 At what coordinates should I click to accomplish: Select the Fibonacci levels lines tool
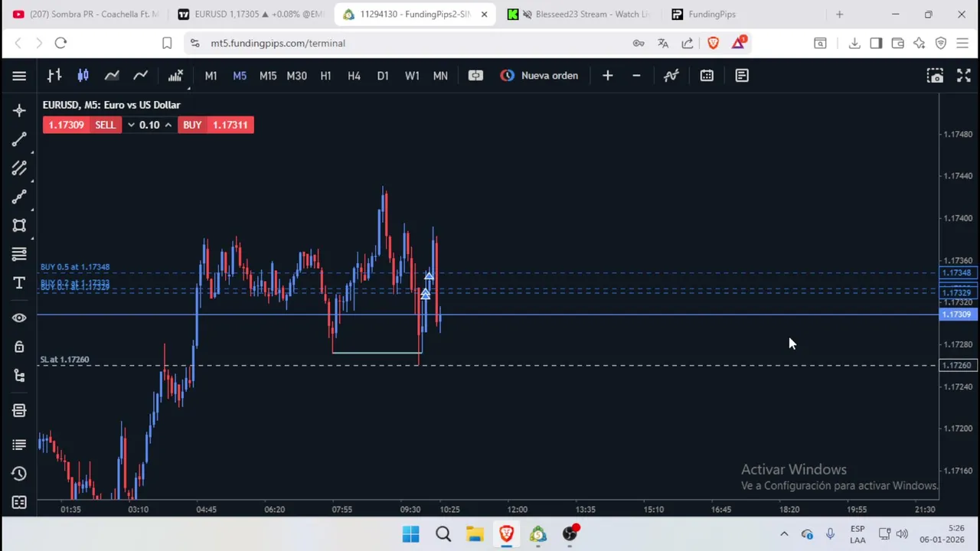point(19,254)
